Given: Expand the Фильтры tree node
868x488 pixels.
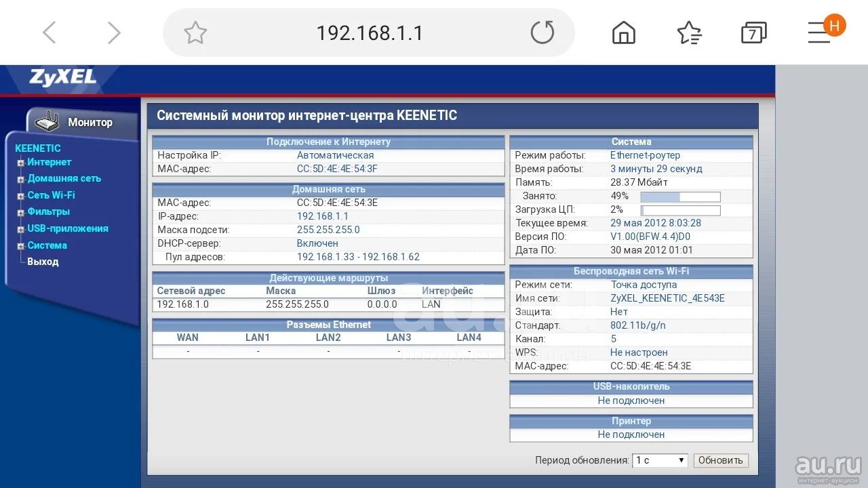Looking at the screenshot, I should coord(21,212).
